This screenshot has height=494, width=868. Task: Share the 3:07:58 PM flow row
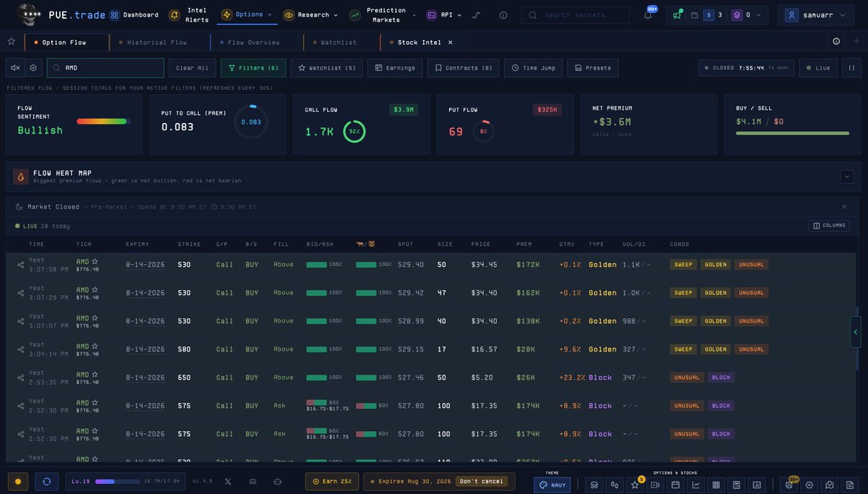(20, 265)
